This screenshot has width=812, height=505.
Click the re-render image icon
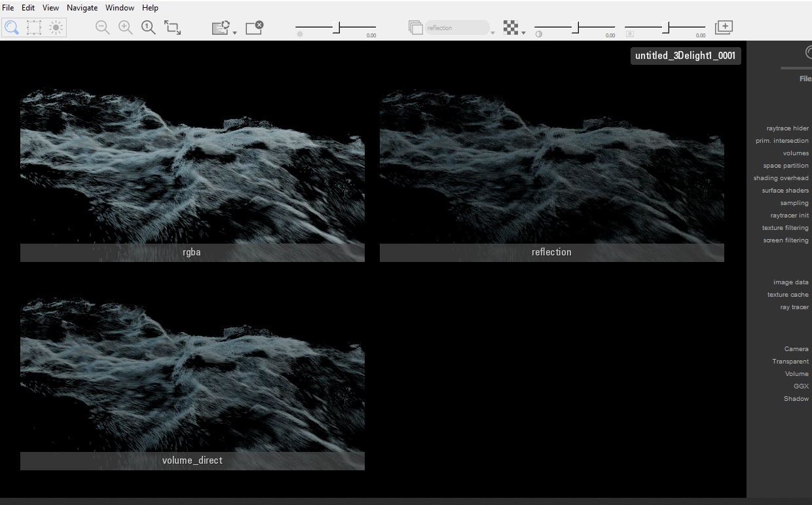pyautogui.click(x=220, y=28)
